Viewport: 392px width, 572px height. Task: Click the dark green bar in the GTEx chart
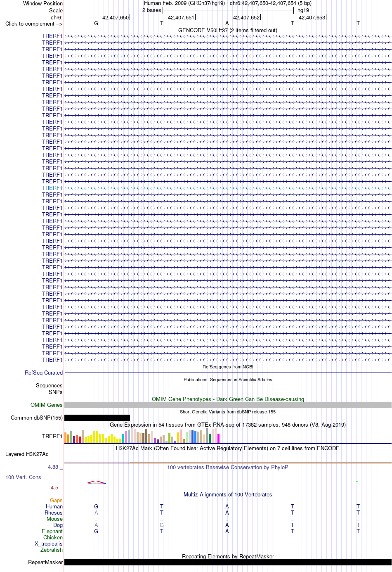210,438
